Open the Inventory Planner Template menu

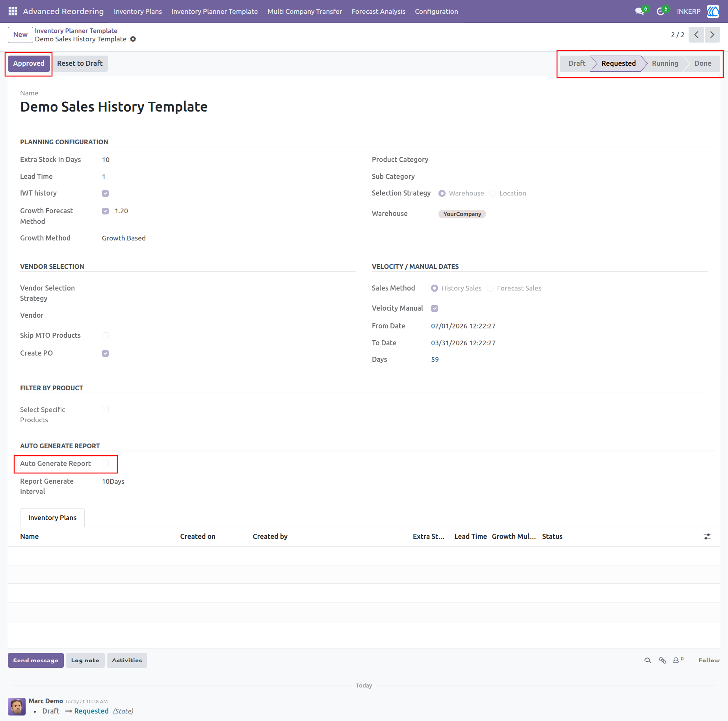[x=215, y=11]
